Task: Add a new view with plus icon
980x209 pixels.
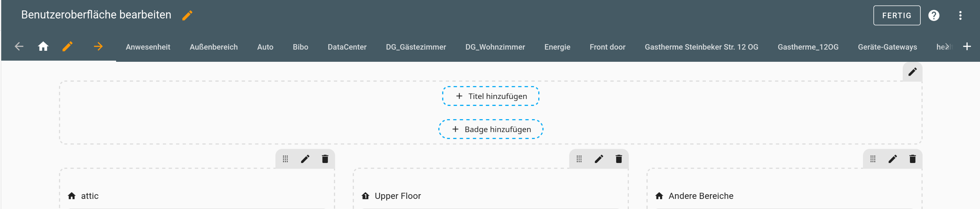Action: coord(967,46)
